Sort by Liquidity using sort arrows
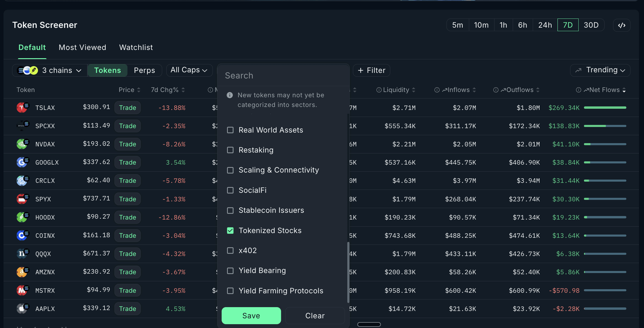The height and width of the screenshot is (328, 644). (414, 90)
